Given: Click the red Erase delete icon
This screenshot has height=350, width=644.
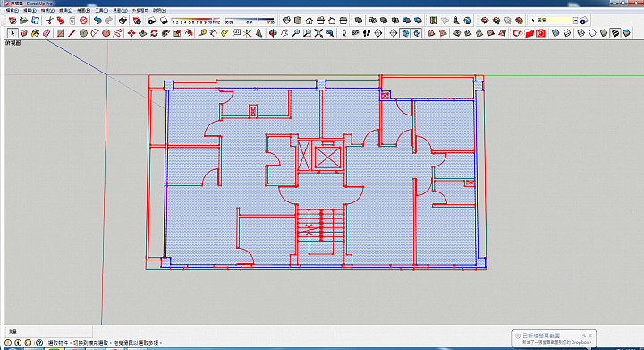Looking at the screenshot, I should pos(83,20).
